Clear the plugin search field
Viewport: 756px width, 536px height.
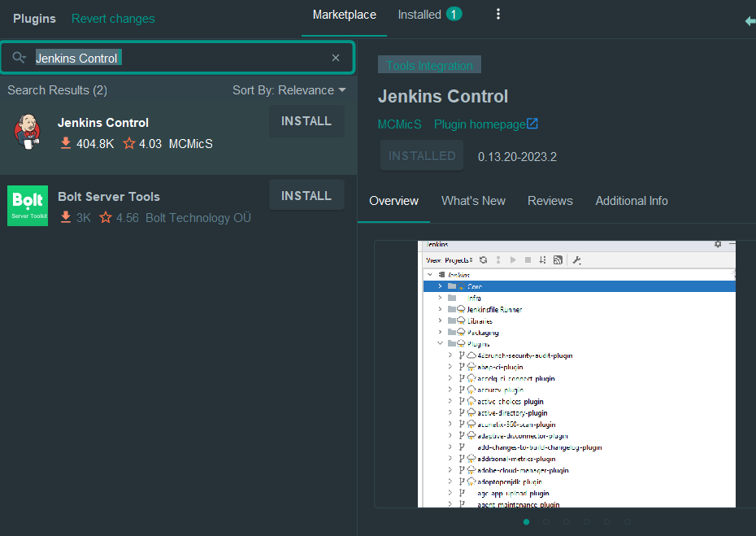tap(336, 58)
